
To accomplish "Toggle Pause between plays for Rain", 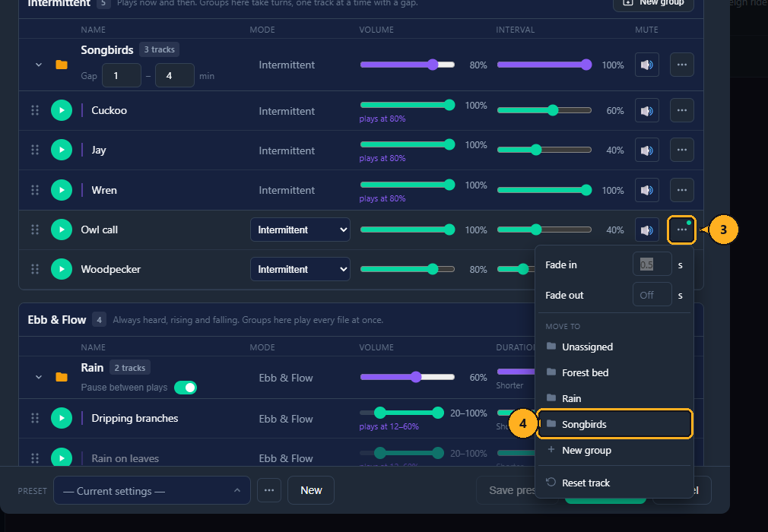I will pos(185,387).
